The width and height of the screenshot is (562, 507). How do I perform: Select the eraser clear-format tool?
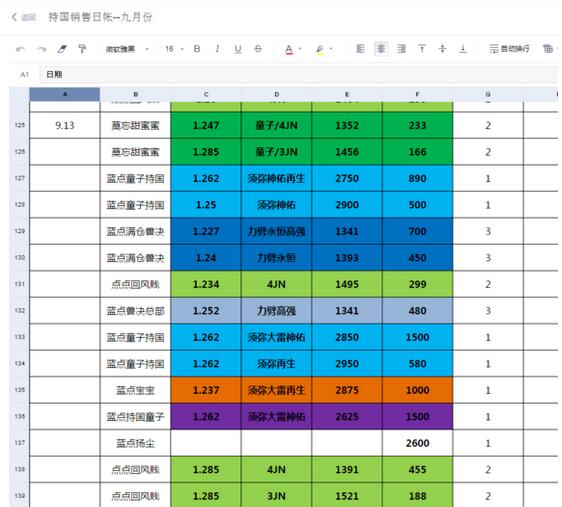pyautogui.click(x=62, y=49)
